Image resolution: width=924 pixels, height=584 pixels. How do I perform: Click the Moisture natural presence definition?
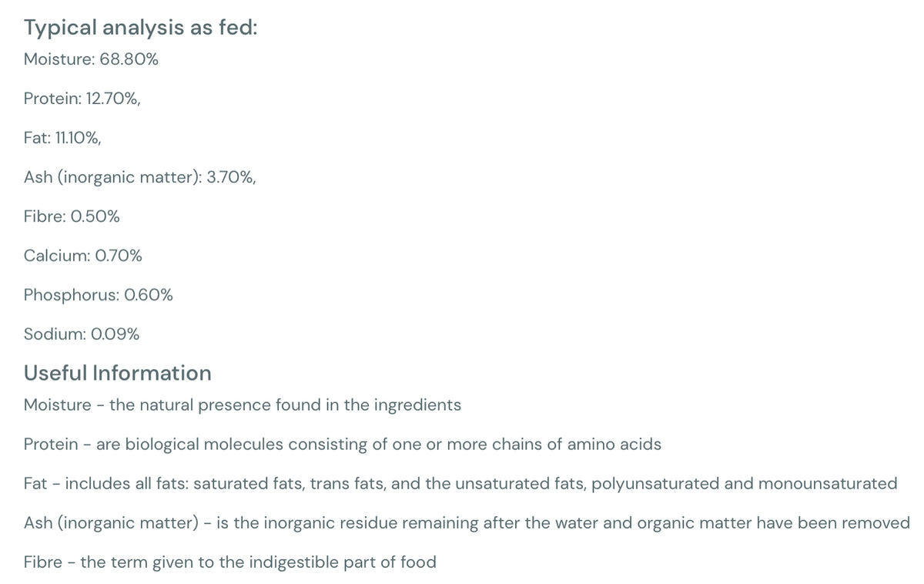point(243,405)
